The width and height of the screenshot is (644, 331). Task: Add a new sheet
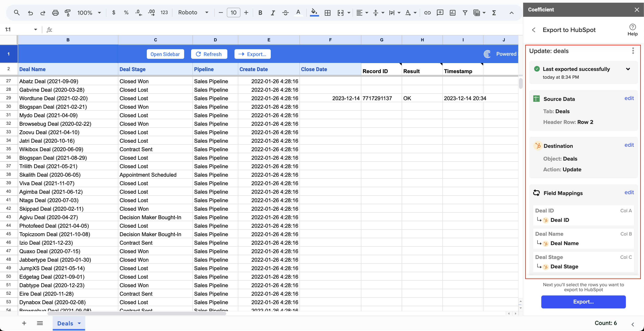pyautogui.click(x=24, y=323)
